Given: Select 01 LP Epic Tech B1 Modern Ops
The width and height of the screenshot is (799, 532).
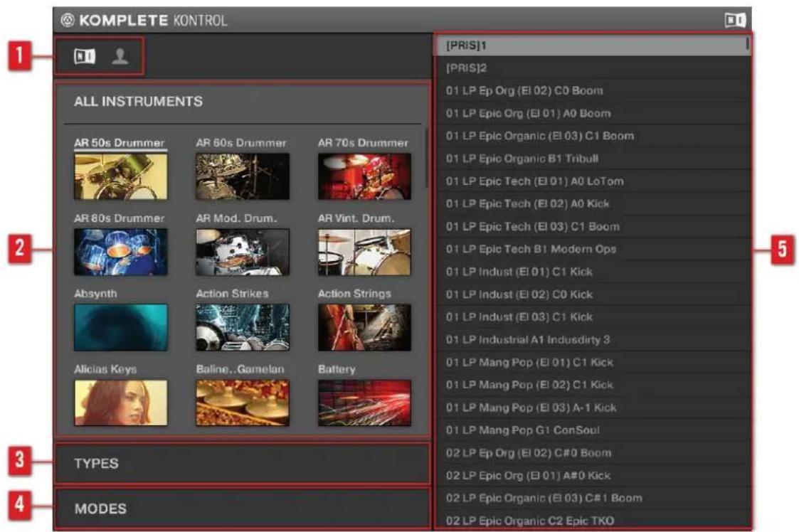Looking at the screenshot, I should pyautogui.click(x=593, y=249).
